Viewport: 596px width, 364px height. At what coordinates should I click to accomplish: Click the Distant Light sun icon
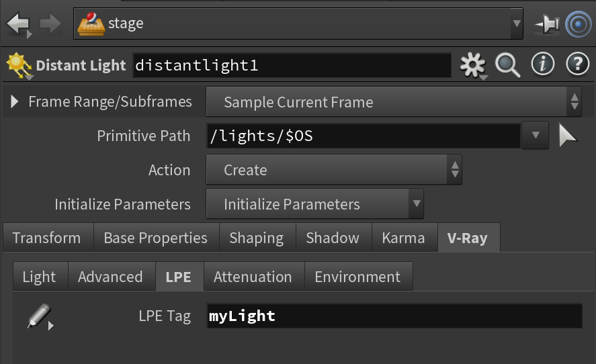(x=19, y=66)
